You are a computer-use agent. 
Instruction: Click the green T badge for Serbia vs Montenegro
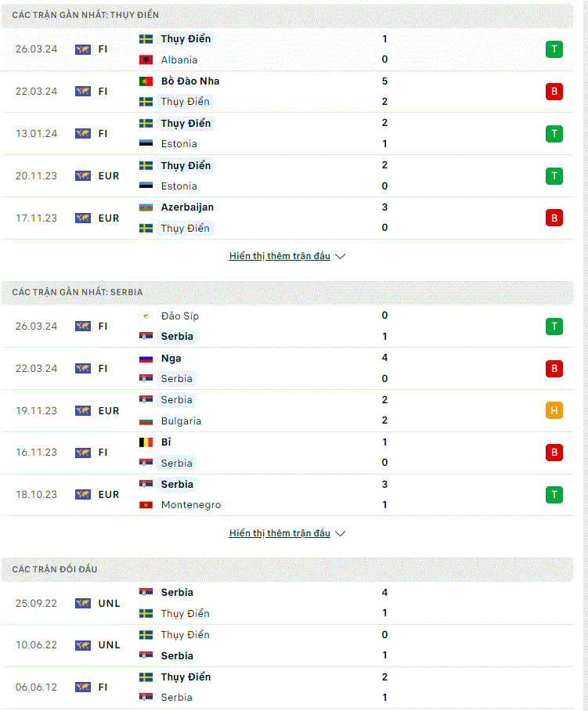[x=554, y=494]
